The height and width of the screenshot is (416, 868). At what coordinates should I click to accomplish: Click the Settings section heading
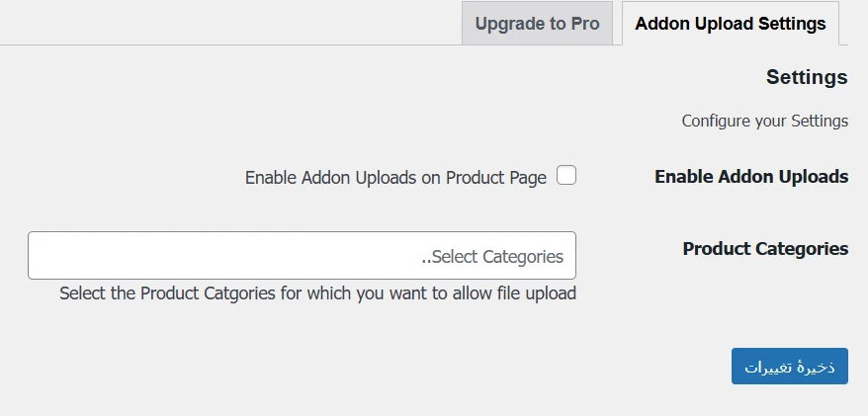(x=807, y=77)
